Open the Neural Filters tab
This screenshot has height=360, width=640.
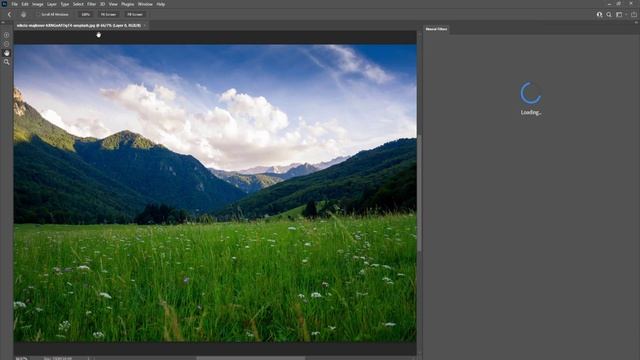click(x=436, y=29)
